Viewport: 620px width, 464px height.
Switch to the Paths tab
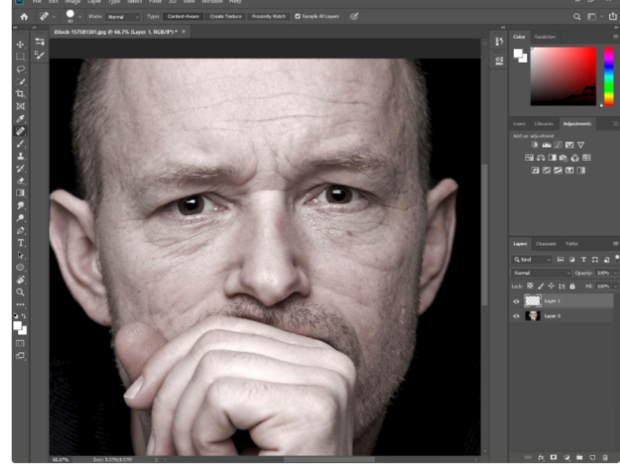coord(572,244)
